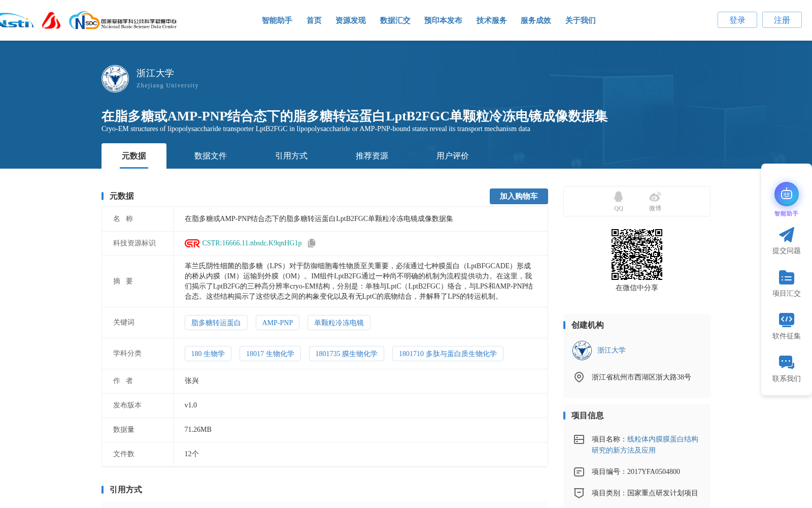Click subject tag 18017 生物化学
This screenshot has height=508, width=812.
[270, 354]
